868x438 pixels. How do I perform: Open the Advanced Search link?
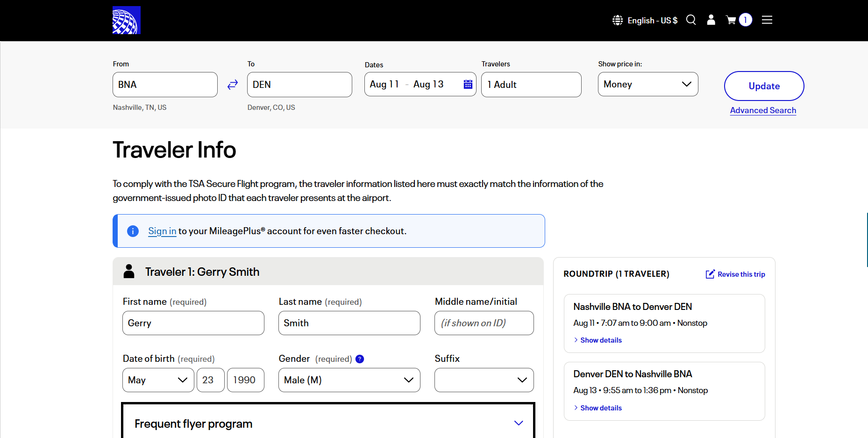[x=763, y=110]
